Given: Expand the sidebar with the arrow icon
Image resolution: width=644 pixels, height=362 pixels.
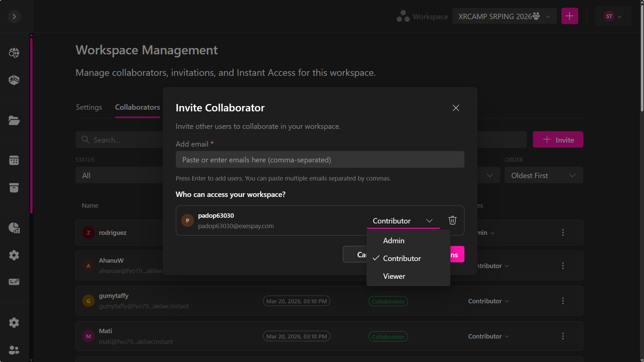Looking at the screenshot, I should point(14,16).
